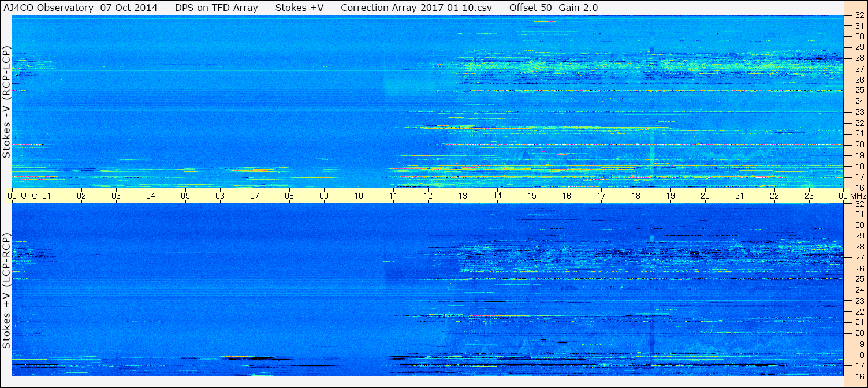This screenshot has height=388, width=868.
Task: Click 19 MHz label of lower +V panel
Action: [x=859, y=344]
